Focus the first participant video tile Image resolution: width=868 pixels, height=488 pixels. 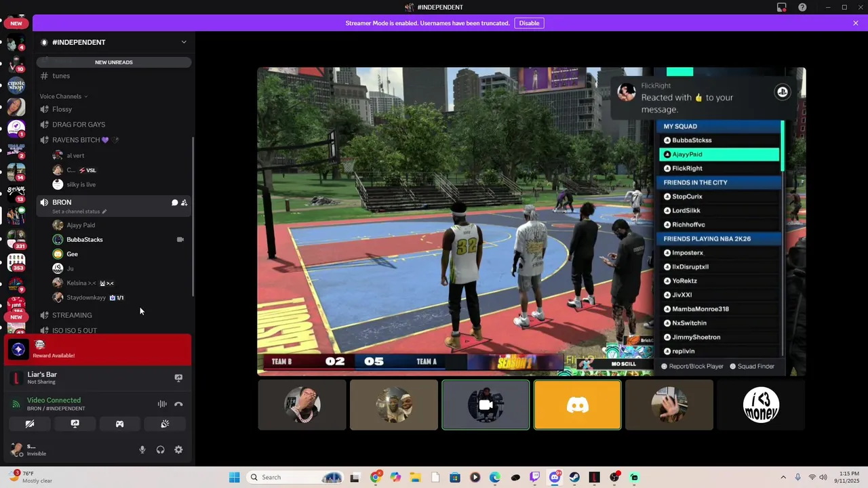[302, 405]
